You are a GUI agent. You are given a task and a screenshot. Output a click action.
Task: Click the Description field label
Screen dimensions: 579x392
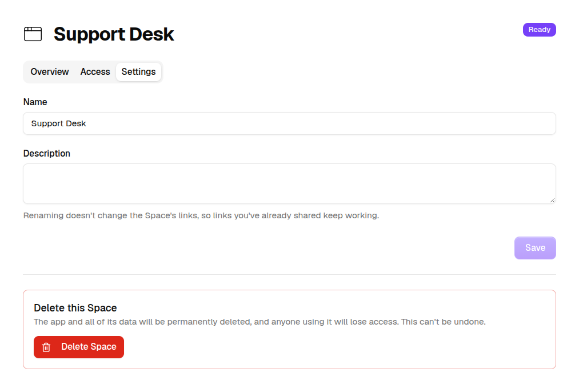(46, 153)
